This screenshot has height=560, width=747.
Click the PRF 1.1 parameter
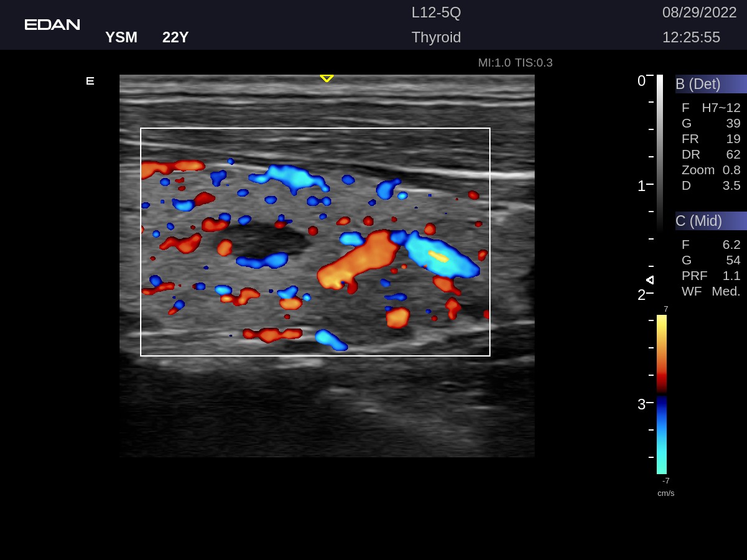tap(710, 276)
